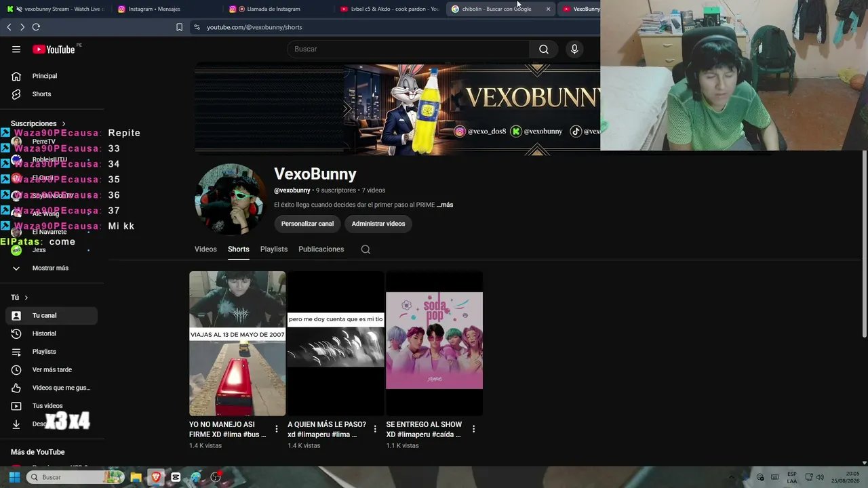The image size is (868, 488).
Task: Open Brave browser from the taskbar
Action: click(156, 477)
